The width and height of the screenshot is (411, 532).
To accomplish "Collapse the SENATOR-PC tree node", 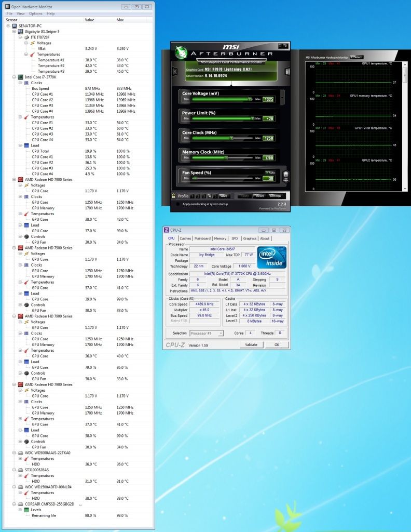I will [8, 26].
